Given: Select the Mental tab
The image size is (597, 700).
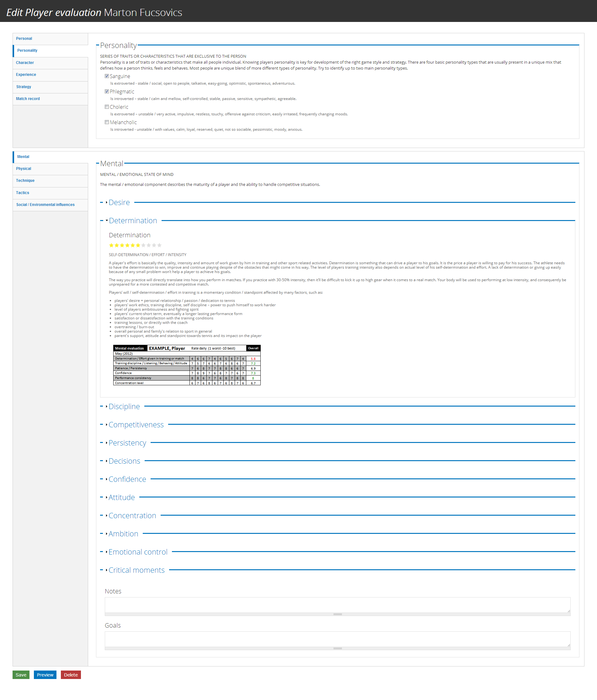Looking at the screenshot, I should click(x=51, y=157).
